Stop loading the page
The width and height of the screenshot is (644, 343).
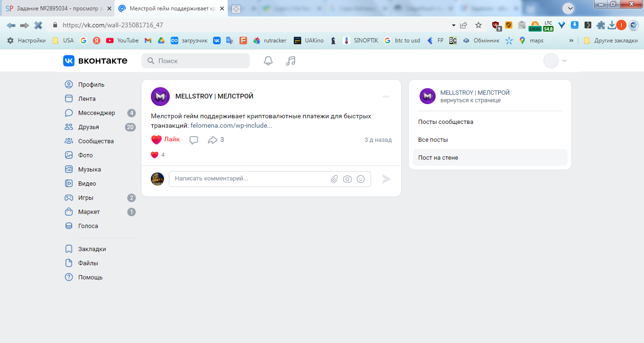38,25
